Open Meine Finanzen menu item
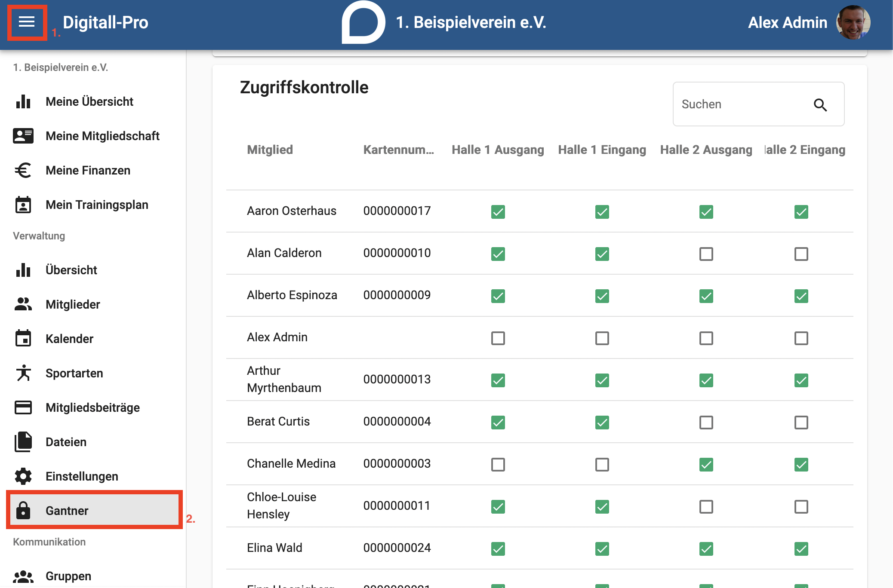This screenshot has height=588, width=893. tap(93, 170)
